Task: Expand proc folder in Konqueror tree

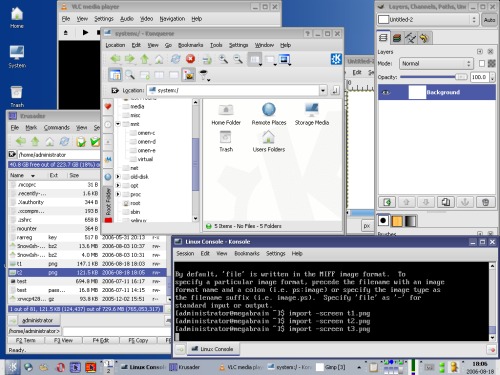Action: tap(118, 194)
